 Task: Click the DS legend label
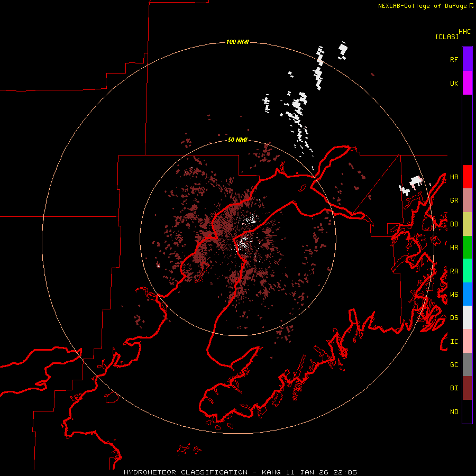coord(454,318)
